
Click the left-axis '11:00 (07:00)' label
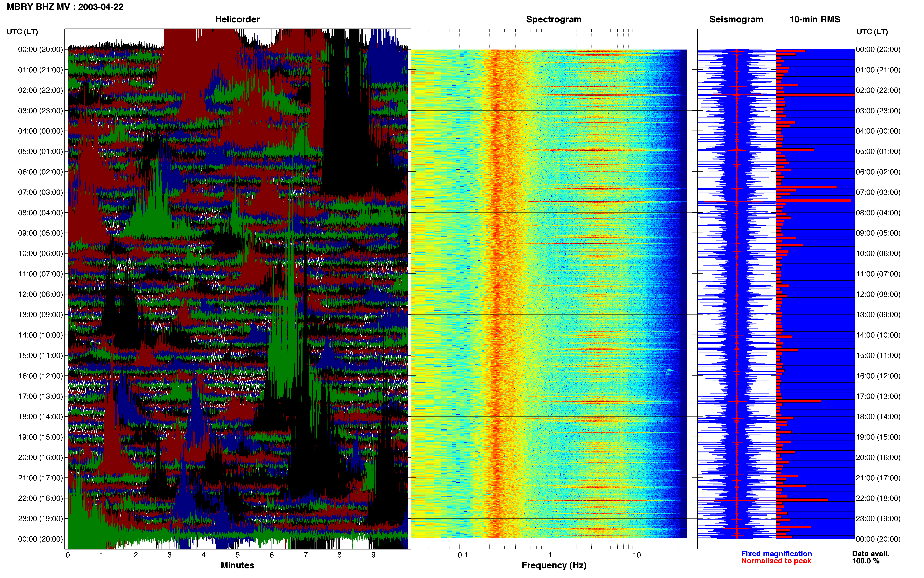click(x=41, y=274)
